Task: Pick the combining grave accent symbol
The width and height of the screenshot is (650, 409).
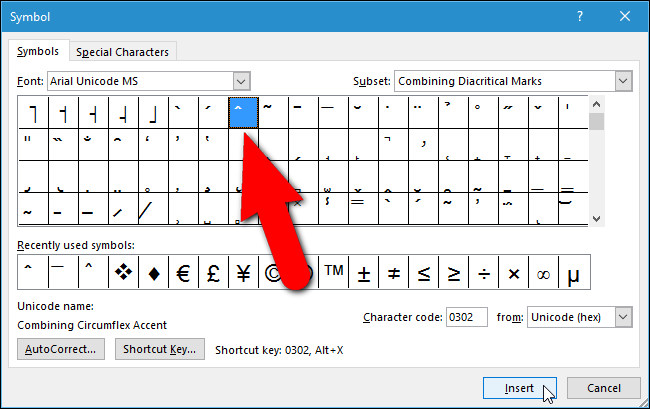Action: (183, 113)
